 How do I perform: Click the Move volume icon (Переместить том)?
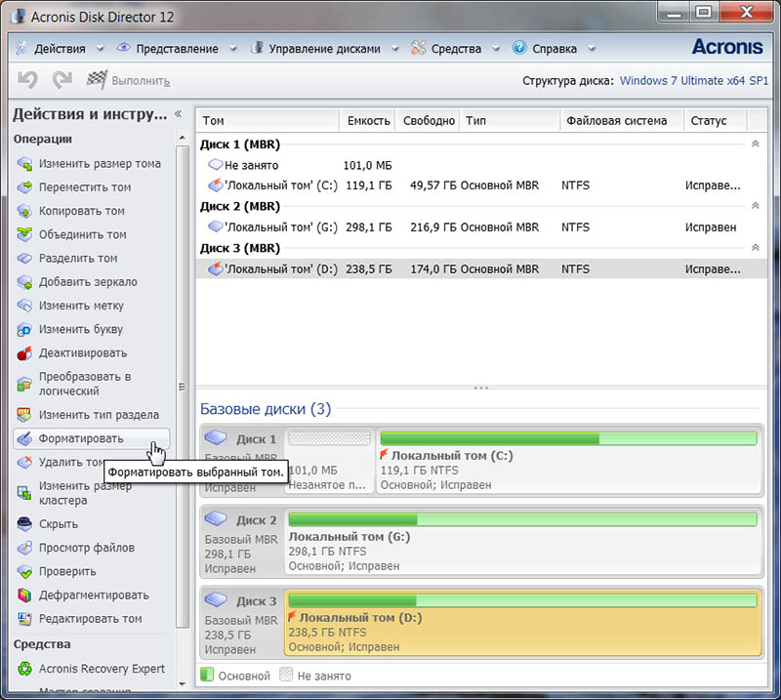click(24, 187)
